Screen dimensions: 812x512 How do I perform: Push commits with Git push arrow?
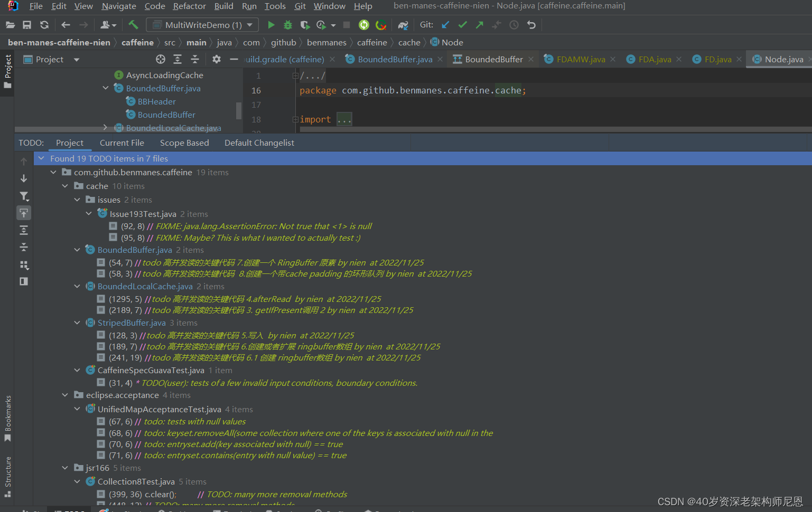coord(479,25)
